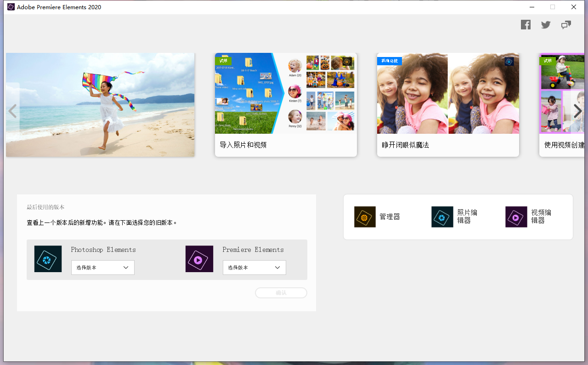Viewport: 588px width, 365px height.
Task: Open Facebook share icon
Action: 526,25
